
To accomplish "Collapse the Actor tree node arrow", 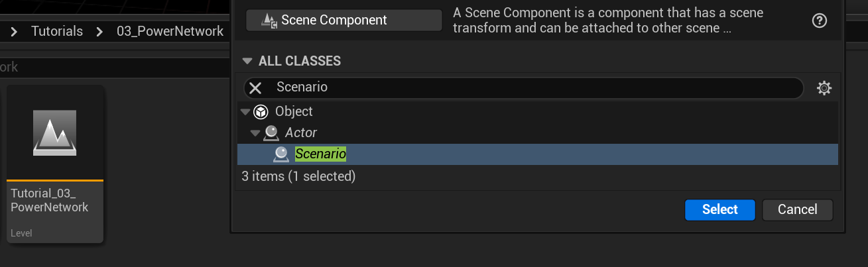I will click(x=255, y=133).
